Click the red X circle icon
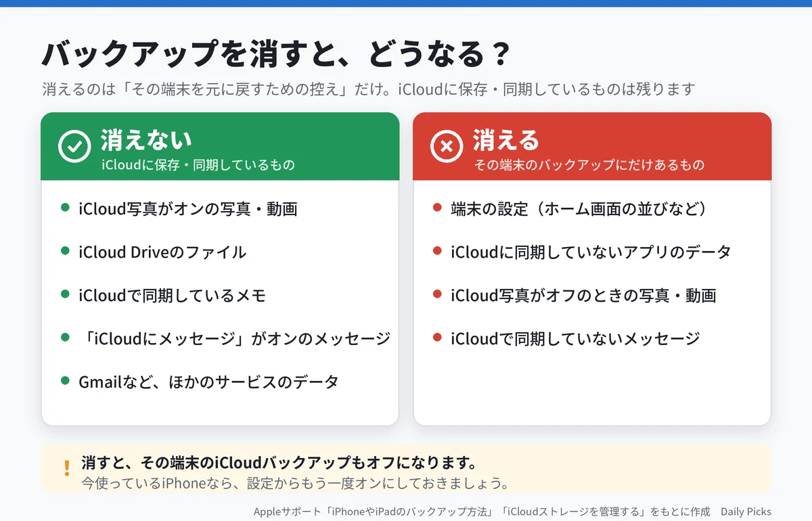This screenshot has height=521, width=812. pyautogui.click(x=447, y=146)
